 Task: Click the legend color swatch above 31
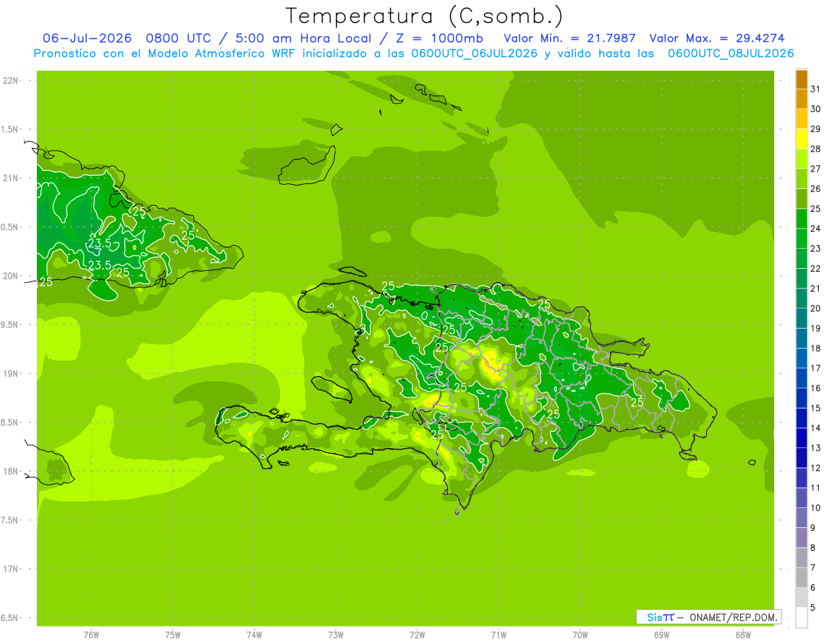tap(801, 79)
